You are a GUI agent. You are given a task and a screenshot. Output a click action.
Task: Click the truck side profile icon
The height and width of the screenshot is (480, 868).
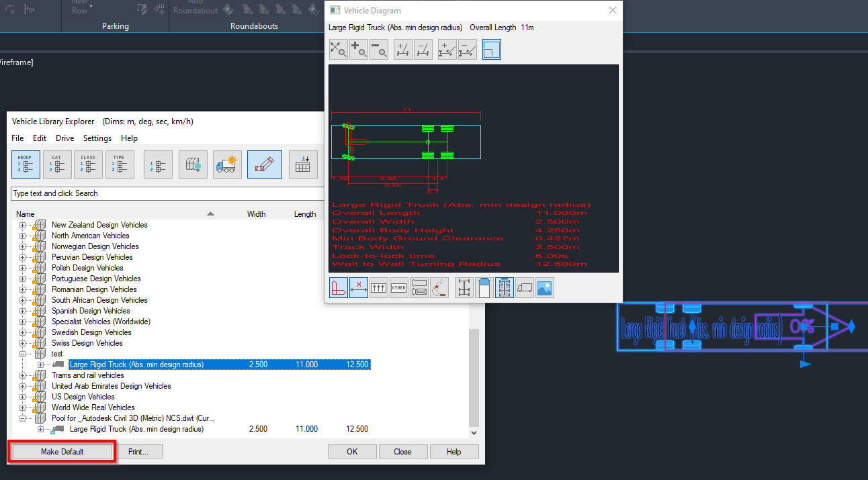click(x=525, y=288)
